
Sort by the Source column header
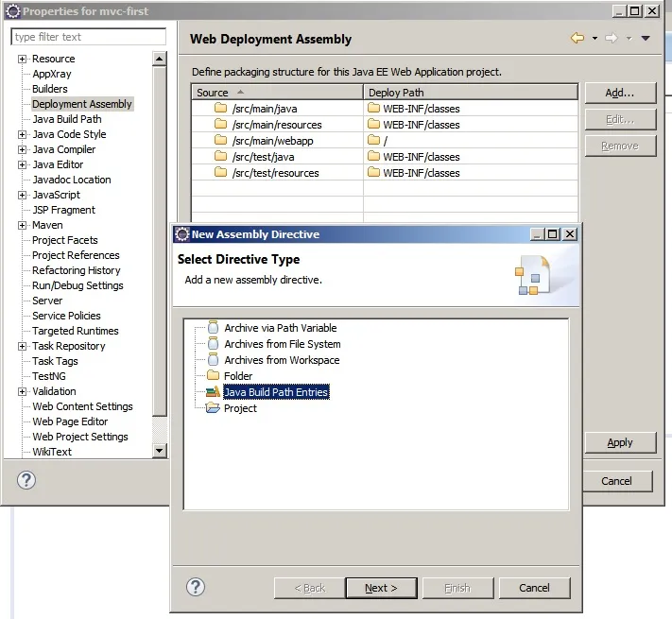coord(277,93)
